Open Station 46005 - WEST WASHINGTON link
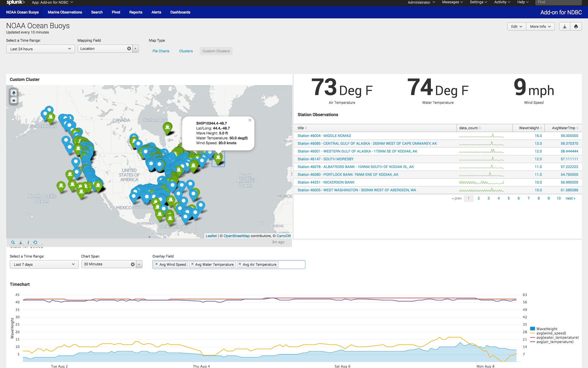Image resolution: width=588 pixels, height=368 pixels. click(x=357, y=190)
